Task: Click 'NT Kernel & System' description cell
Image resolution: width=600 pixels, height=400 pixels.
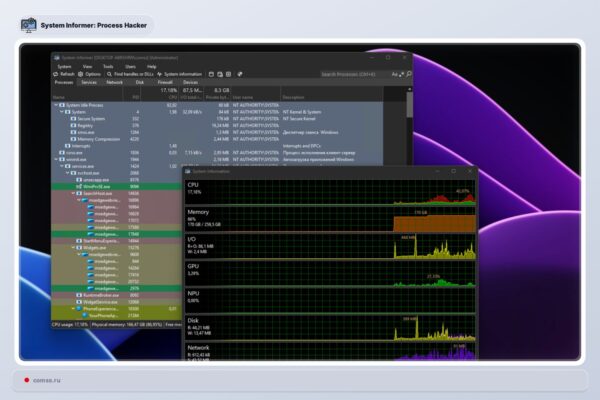Action: [x=302, y=112]
